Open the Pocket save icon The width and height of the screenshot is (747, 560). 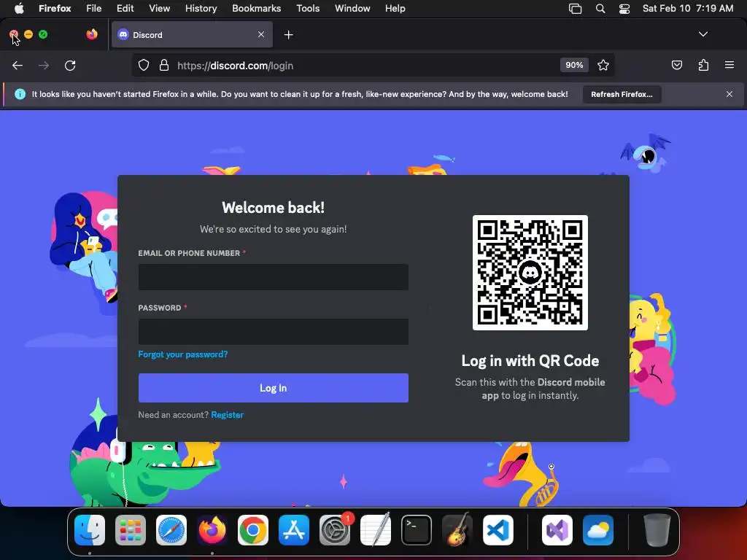[676, 65]
